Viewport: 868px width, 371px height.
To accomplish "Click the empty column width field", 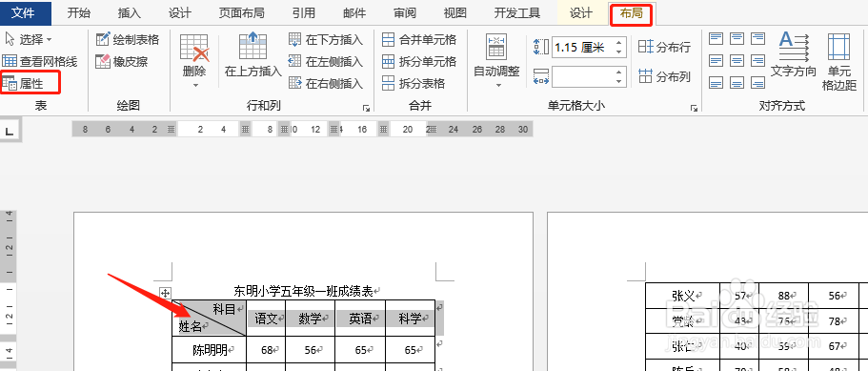I will (x=582, y=77).
